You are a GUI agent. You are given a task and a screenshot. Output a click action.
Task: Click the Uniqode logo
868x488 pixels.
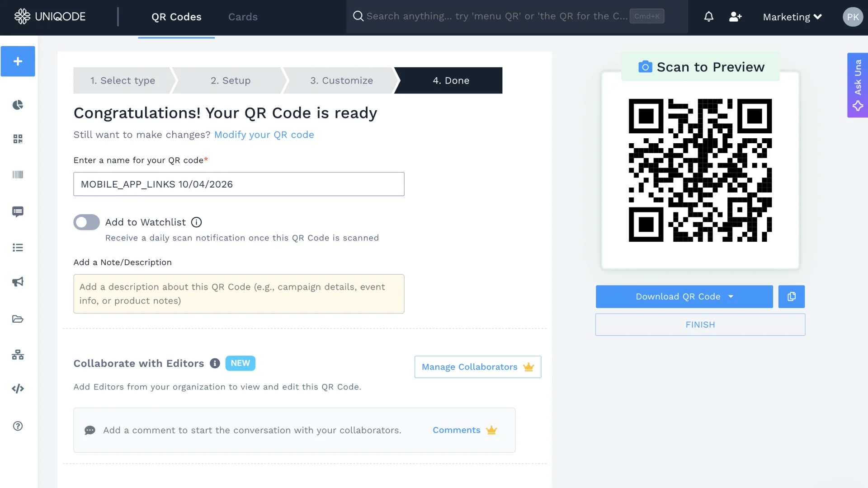[50, 17]
